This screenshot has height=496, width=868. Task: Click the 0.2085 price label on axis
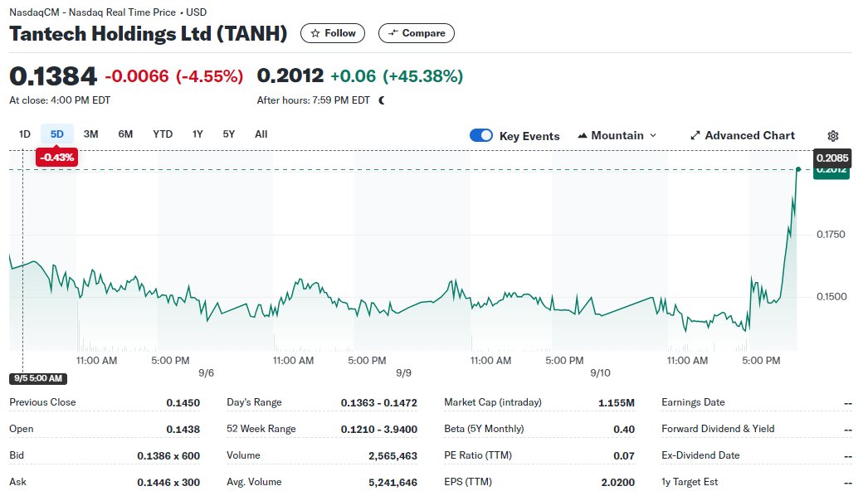pyautogui.click(x=831, y=158)
